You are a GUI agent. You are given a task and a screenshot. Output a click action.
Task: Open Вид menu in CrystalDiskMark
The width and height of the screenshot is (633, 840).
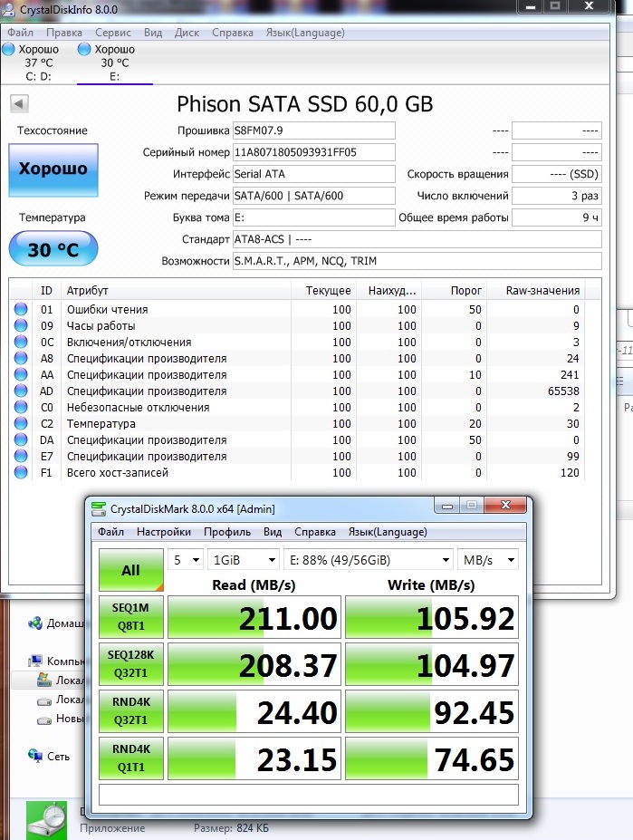pos(273,531)
